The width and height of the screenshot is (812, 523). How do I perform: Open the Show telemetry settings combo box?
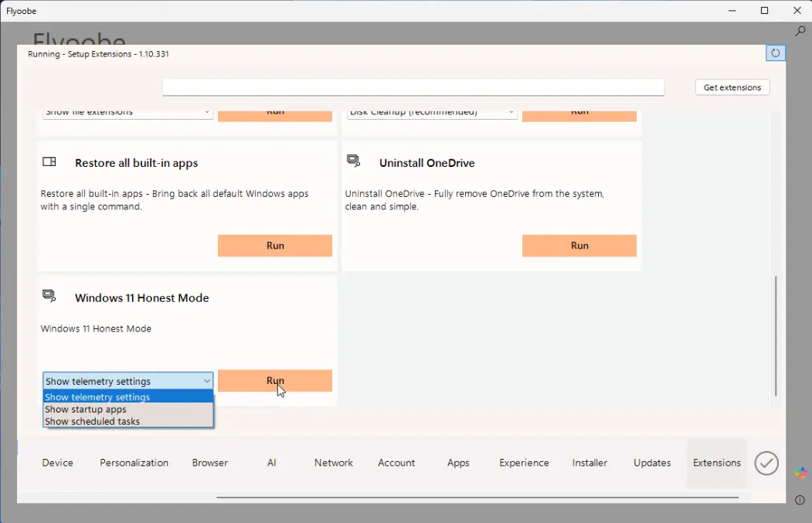(x=128, y=381)
